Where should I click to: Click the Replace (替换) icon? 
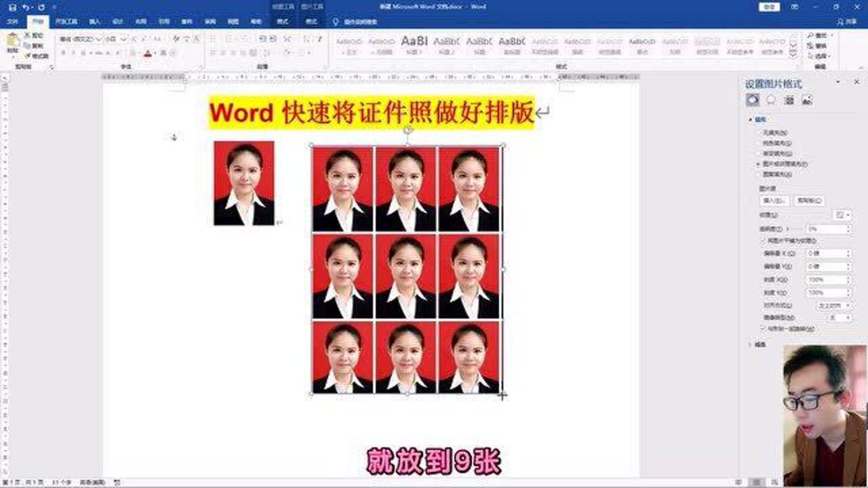pyautogui.click(x=811, y=45)
